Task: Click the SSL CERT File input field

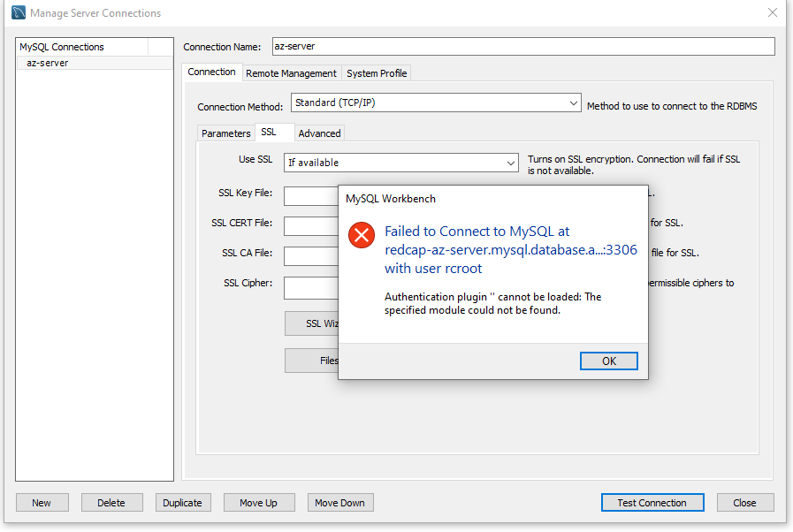Action: click(311, 226)
